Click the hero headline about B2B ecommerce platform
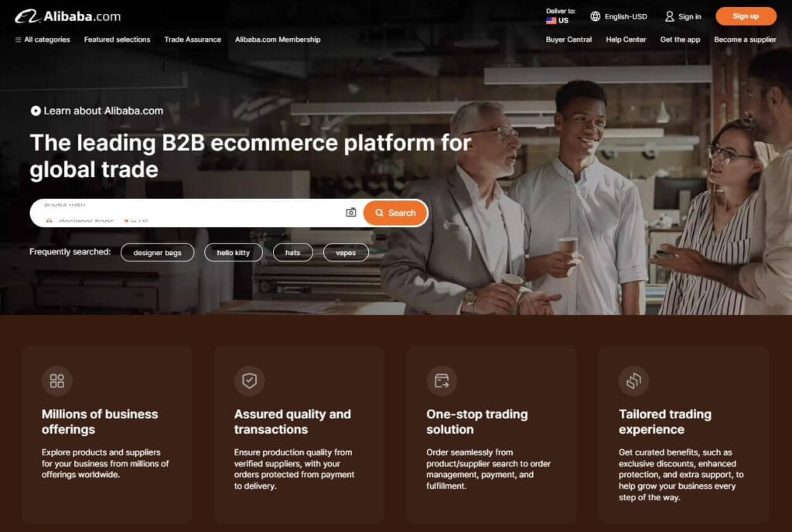 [x=251, y=156]
